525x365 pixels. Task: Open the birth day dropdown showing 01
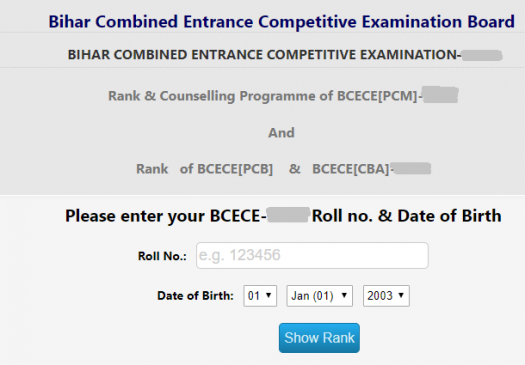260,296
